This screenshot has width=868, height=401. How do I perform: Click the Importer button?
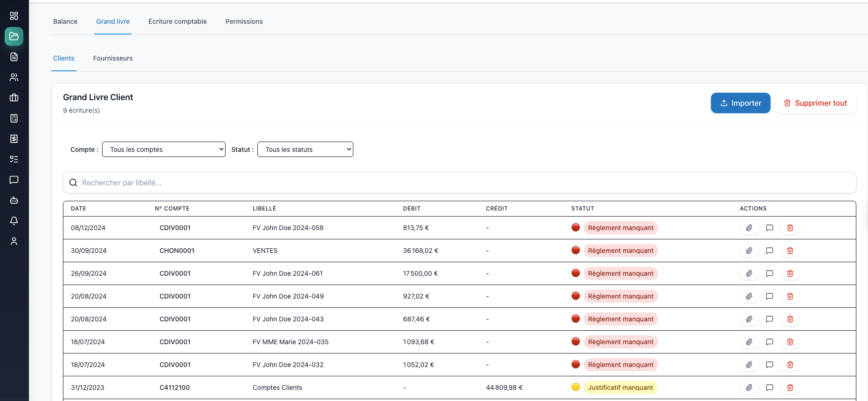tap(740, 103)
